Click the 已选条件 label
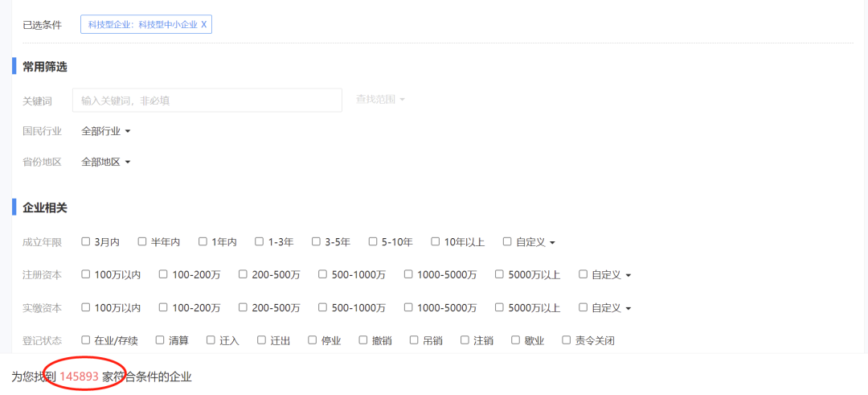Image resolution: width=868 pixels, height=395 pixels. (x=42, y=25)
